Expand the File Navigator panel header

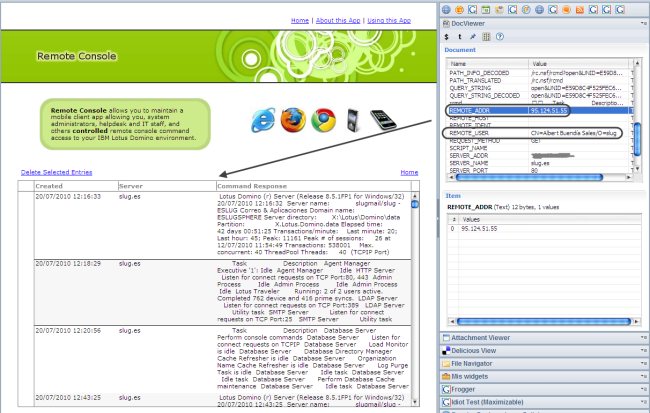pyautogui.click(x=544, y=364)
